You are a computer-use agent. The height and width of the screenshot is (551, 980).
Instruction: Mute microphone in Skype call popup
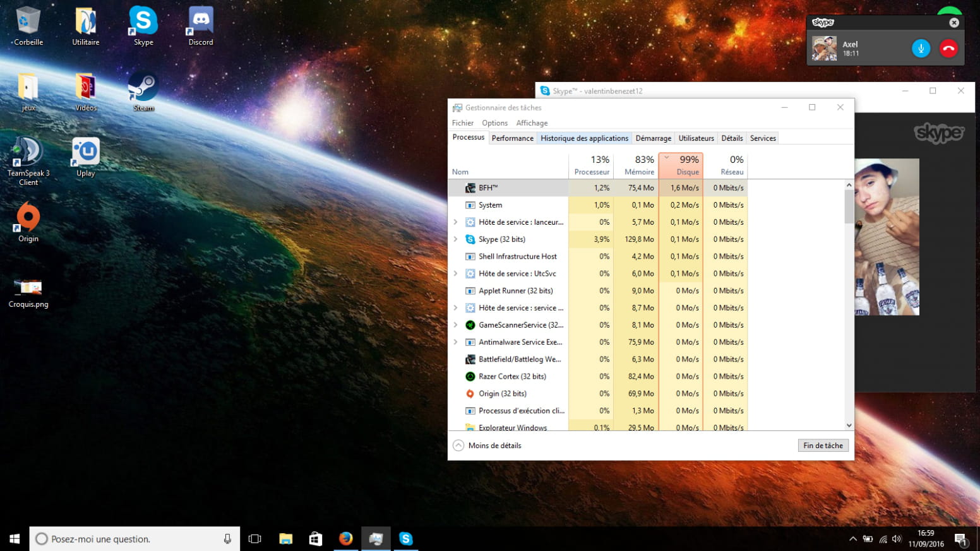tap(921, 49)
